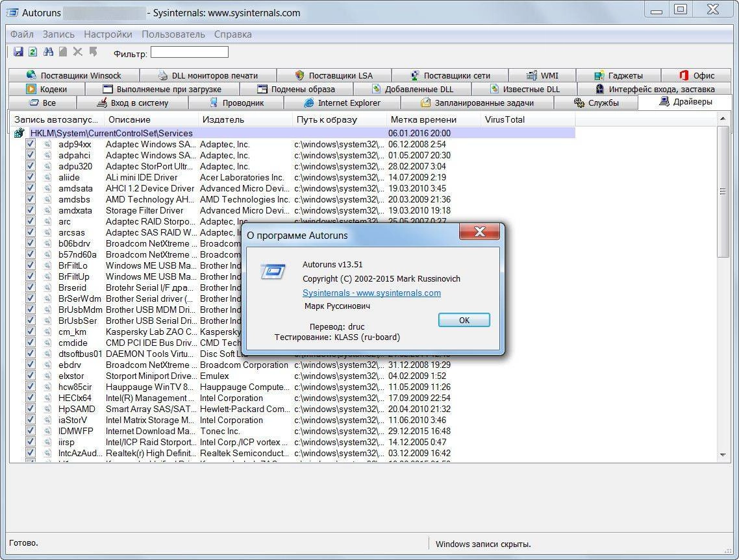739x560 pixels.
Task: Open the WMI tab
Action: pyautogui.click(x=542, y=75)
